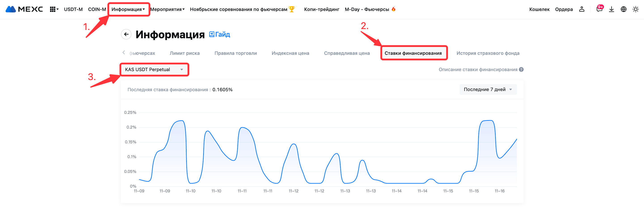The width and height of the screenshot is (644, 208).
Task: Expand the Мероприятия menu
Action: coord(167,9)
